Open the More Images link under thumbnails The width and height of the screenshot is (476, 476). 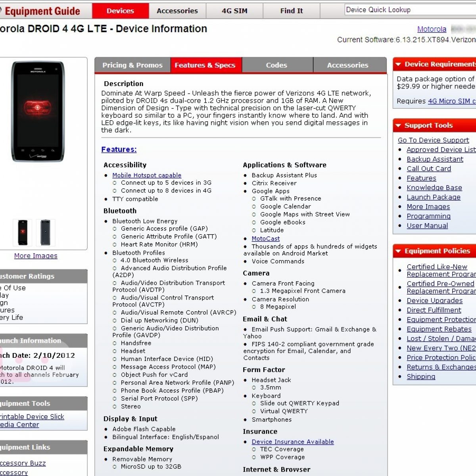(x=36, y=256)
